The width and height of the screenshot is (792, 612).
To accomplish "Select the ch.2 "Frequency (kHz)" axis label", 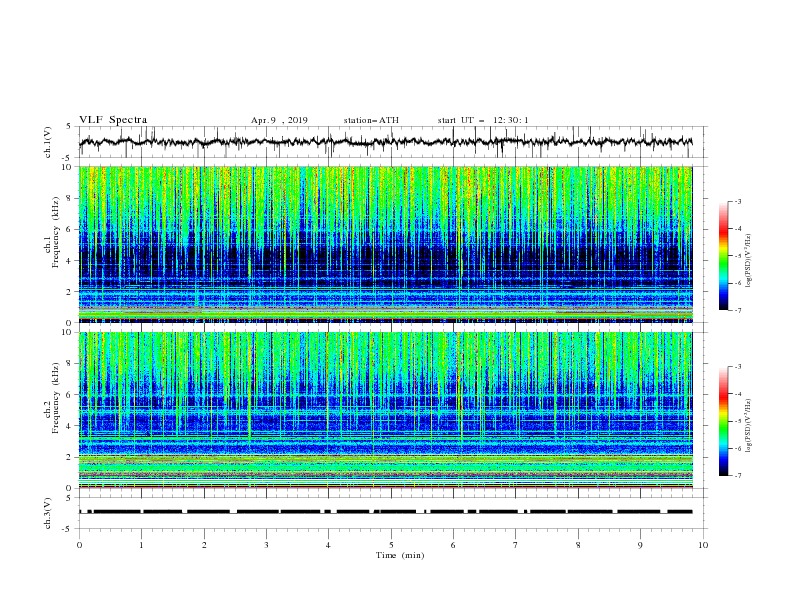I will click(x=56, y=398).
